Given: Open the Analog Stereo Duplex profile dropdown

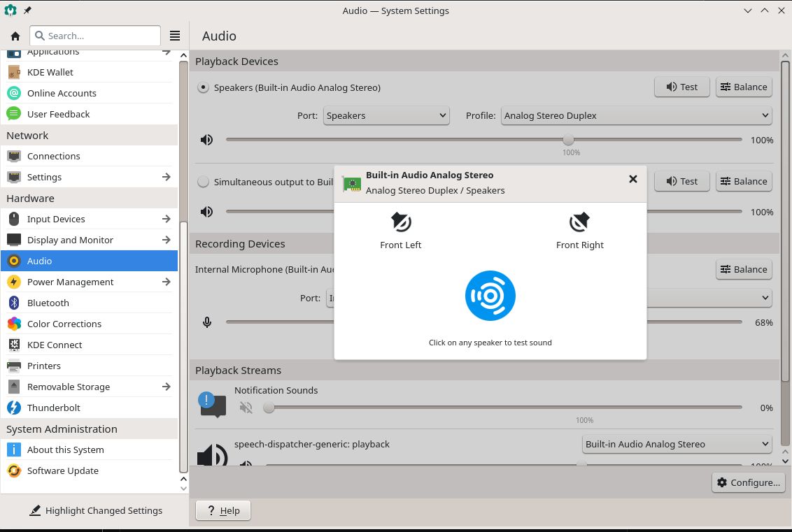Looking at the screenshot, I should coord(636,115).
